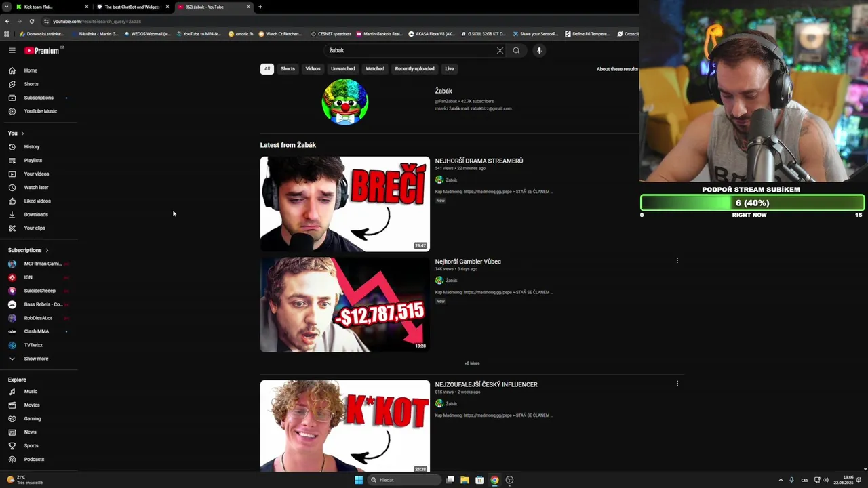Image resolution: width=868 pixels, height=488 pixels.
Task: Open Liked videos in the sidebar
Action: coord(39,201)
